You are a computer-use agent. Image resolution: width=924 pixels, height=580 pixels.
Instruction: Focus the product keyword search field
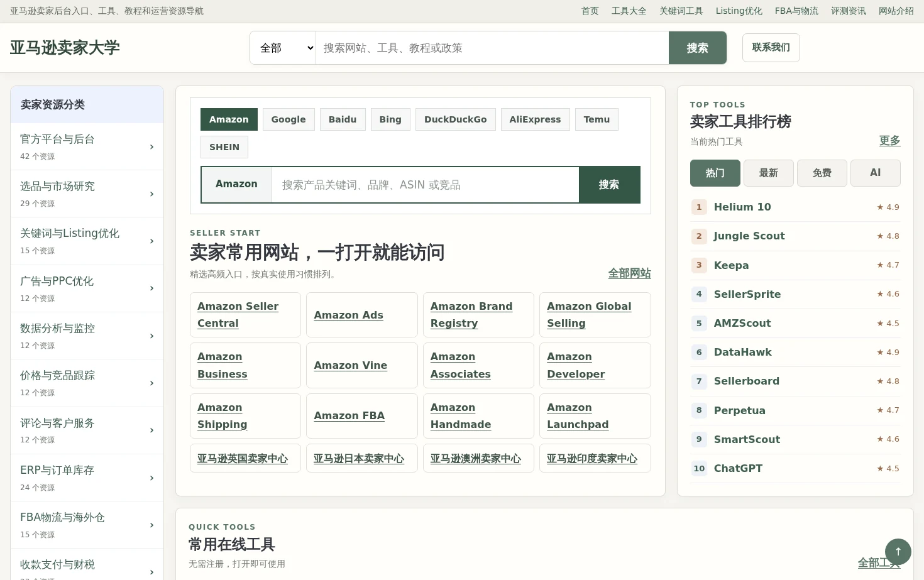[426, 185]
